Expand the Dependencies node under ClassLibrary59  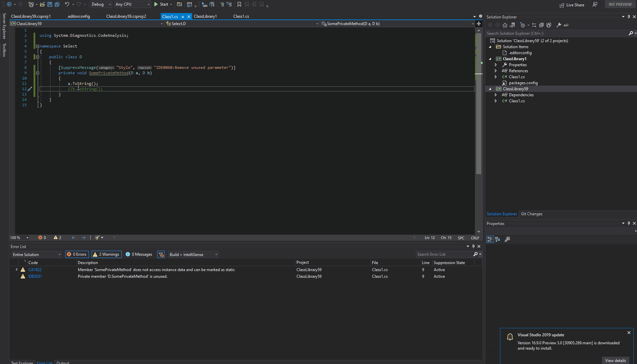496,95
